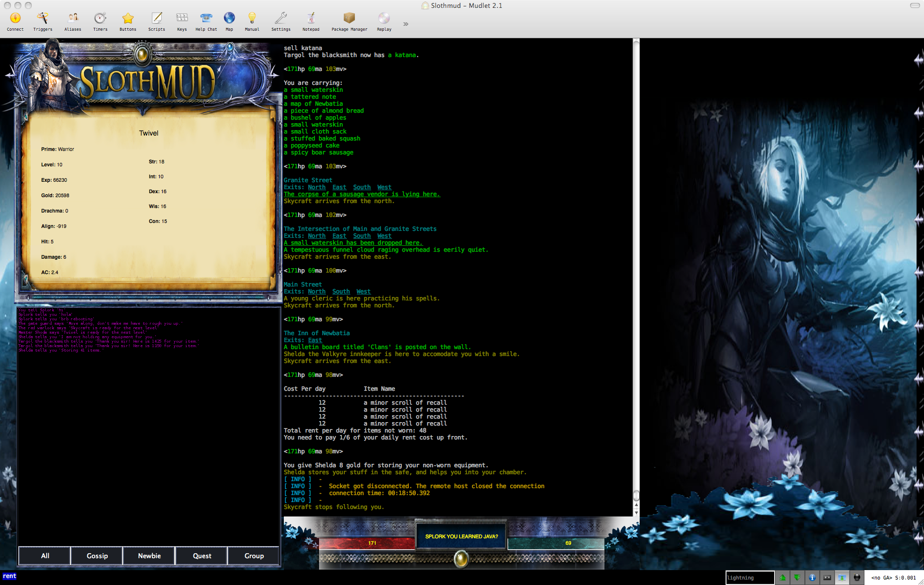Open the Timers editor
The image size is (924, 585).
click(x=100, y=22)
